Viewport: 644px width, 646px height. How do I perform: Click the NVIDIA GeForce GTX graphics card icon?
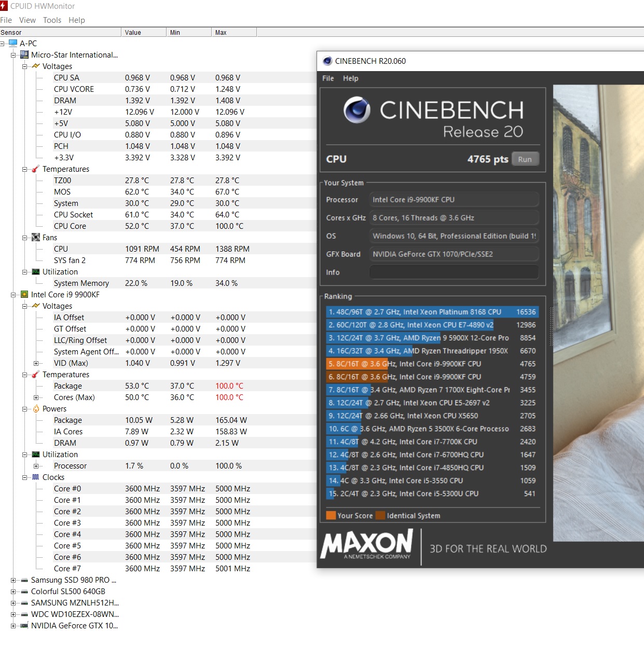24,626
